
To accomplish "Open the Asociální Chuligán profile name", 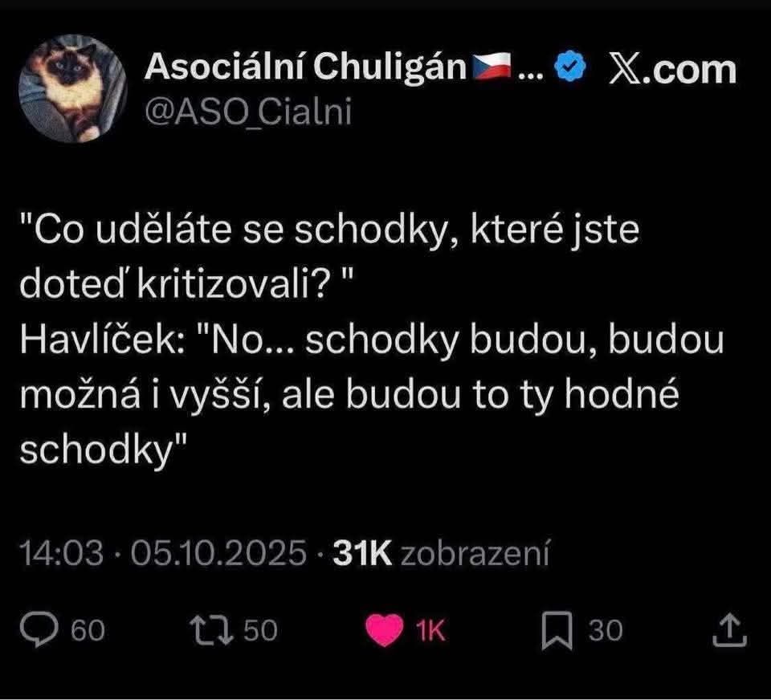I will tap(305, 67).
